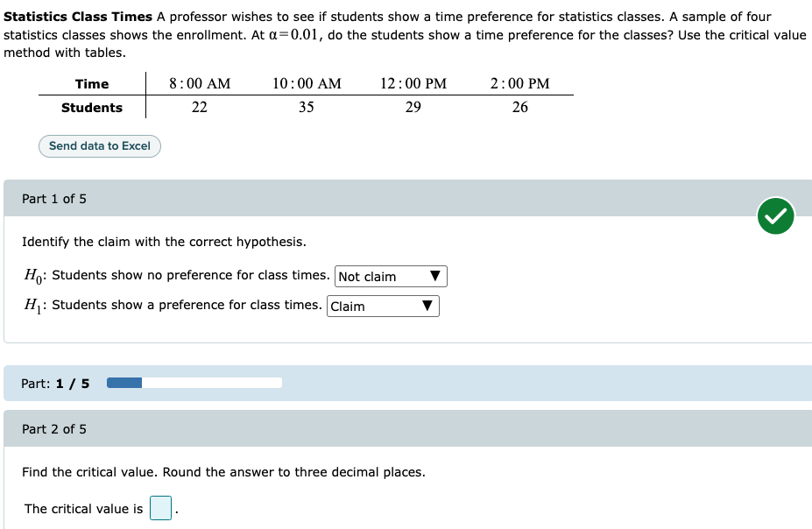Click the Part 1 of 5 section header
Image resolution: width=812 pixels, height=529 pixels.
pyautogui.click(x=54, y=198)
